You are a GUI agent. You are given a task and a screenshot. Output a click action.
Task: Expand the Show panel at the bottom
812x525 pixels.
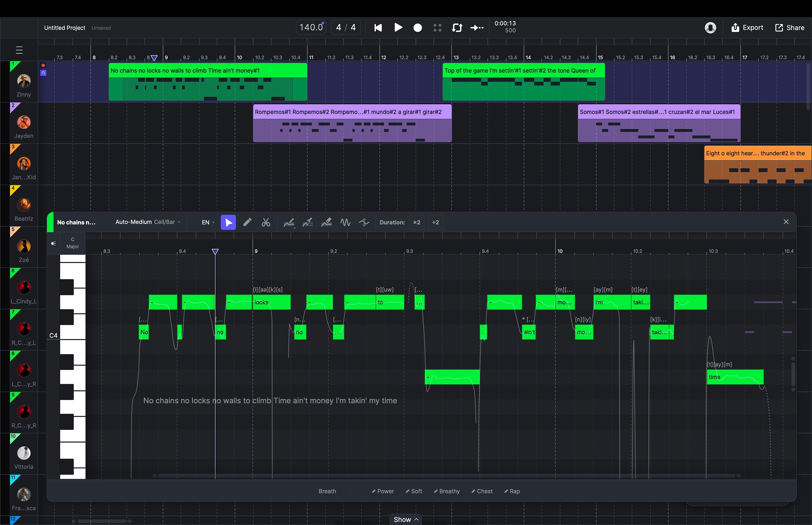pos(405,519)
